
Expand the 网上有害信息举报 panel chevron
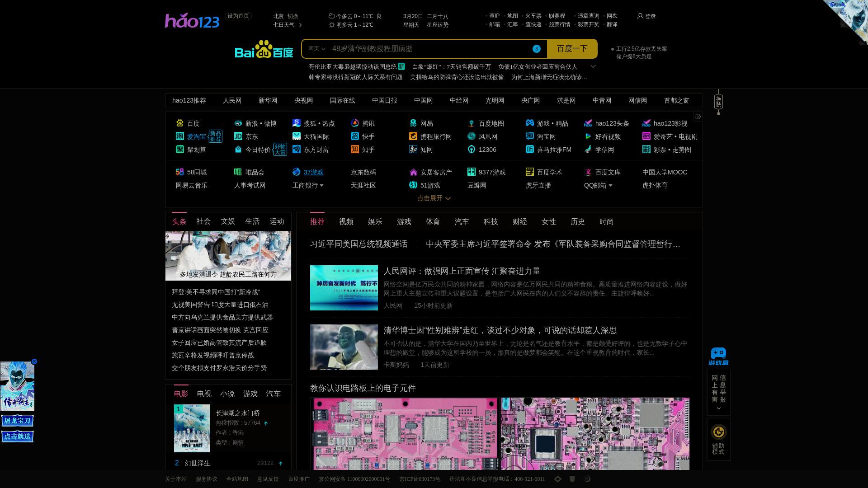point(719,408)
